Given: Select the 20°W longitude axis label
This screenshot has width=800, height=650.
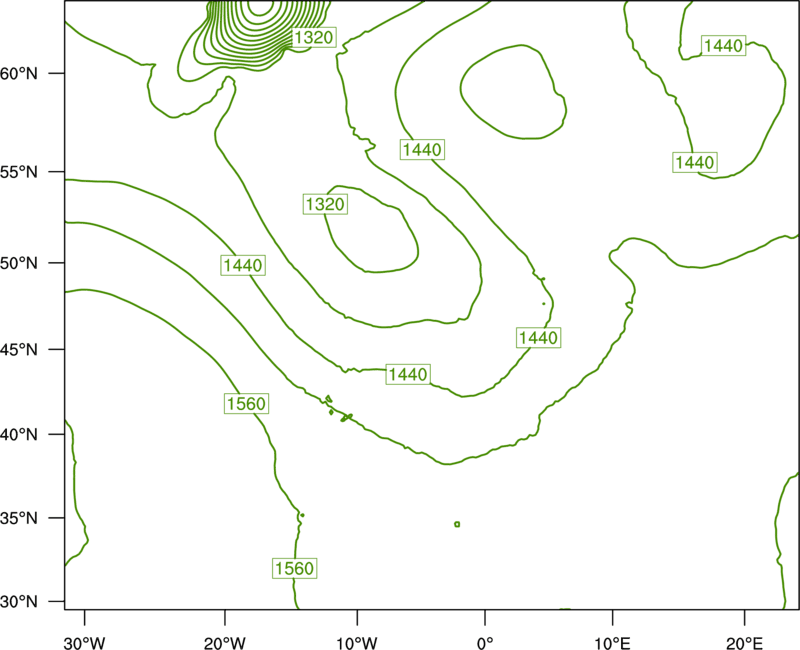Looking at the screenshot, I should coord(225,643).
